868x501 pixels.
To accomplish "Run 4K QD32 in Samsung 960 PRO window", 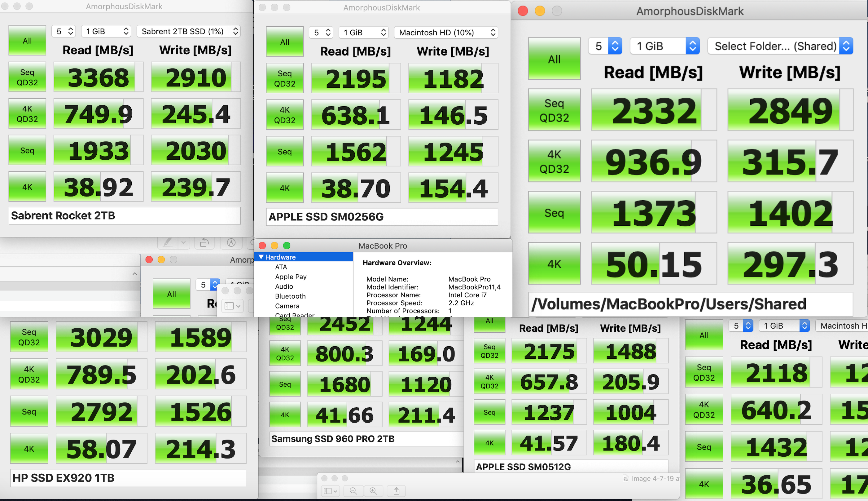I will coord(285,353).
